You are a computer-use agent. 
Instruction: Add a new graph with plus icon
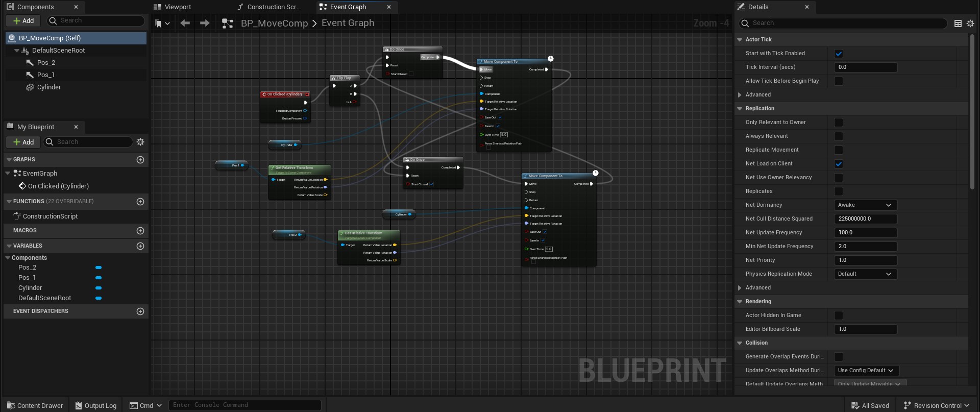pos(140,160)
